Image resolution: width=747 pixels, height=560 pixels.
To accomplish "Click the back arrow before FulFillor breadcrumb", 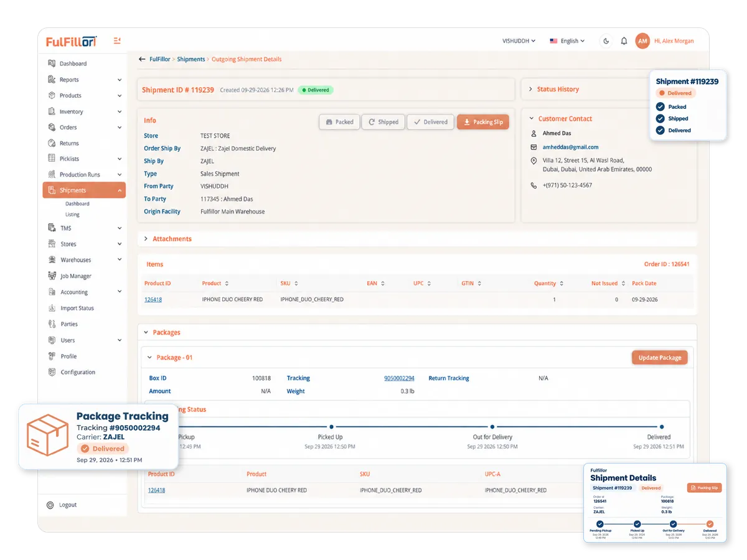I will (x=142, y=59).
